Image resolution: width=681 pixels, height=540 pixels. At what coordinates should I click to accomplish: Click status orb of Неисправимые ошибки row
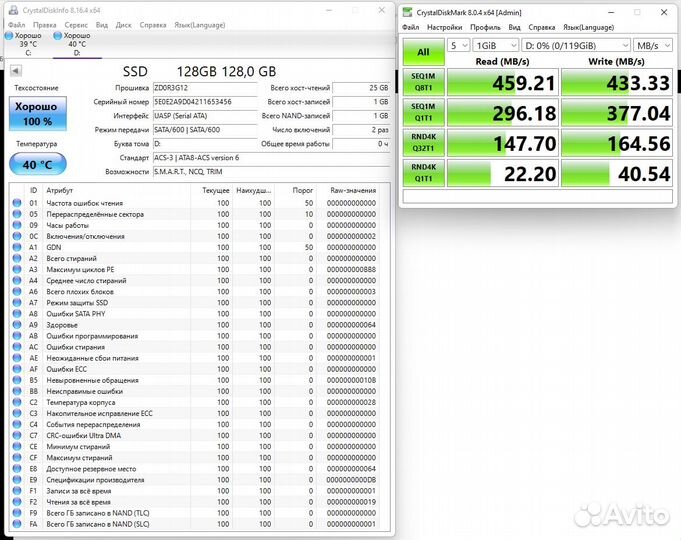tap(17, 391)
